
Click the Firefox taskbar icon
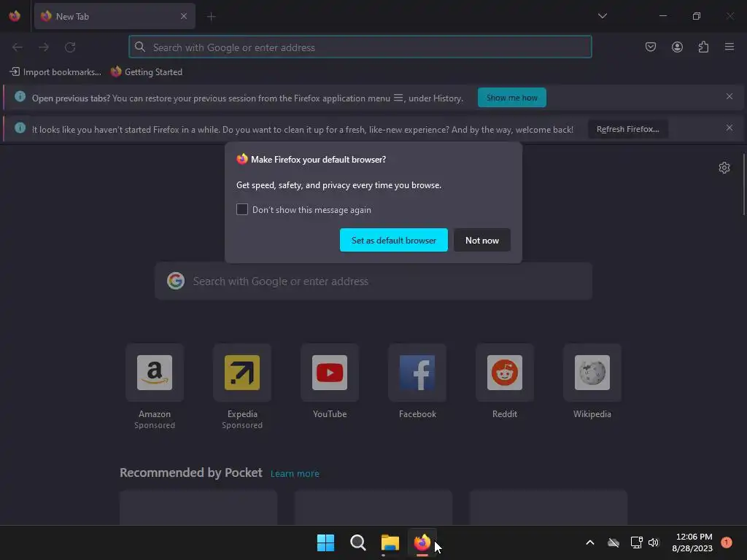click(x=422, y=542)
